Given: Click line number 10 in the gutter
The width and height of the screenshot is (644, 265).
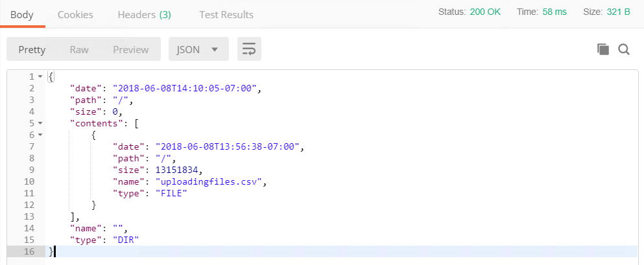Looking at the screenshot, I should (x=29, y=181).
